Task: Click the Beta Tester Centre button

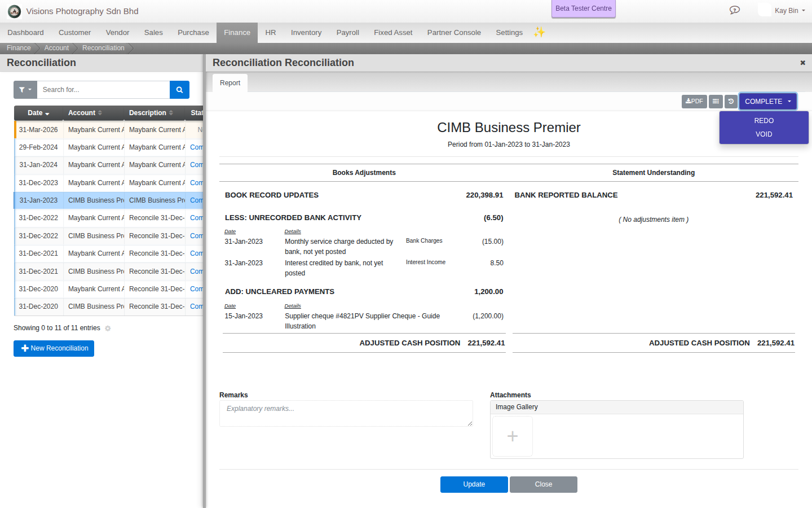Action: point(584,8)
